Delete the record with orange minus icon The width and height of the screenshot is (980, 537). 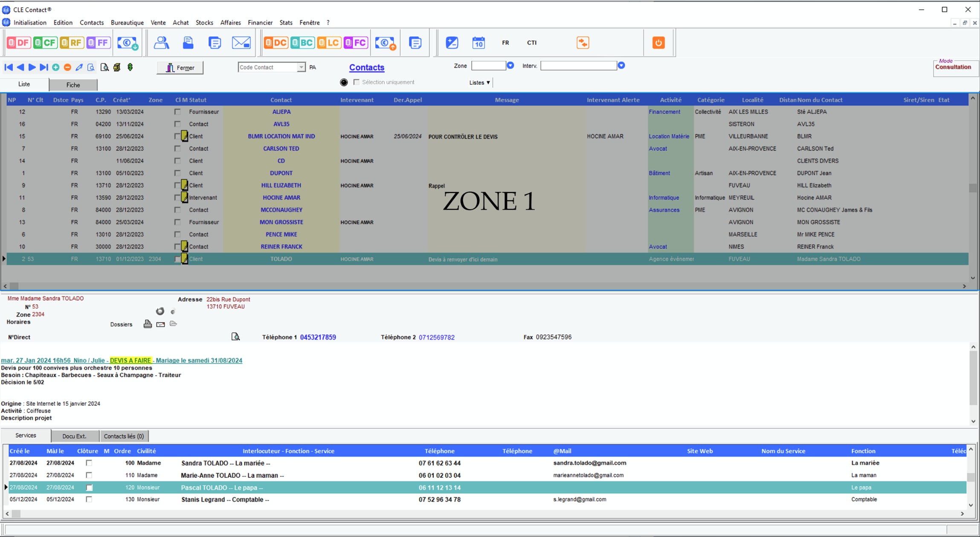click(67, 67)
